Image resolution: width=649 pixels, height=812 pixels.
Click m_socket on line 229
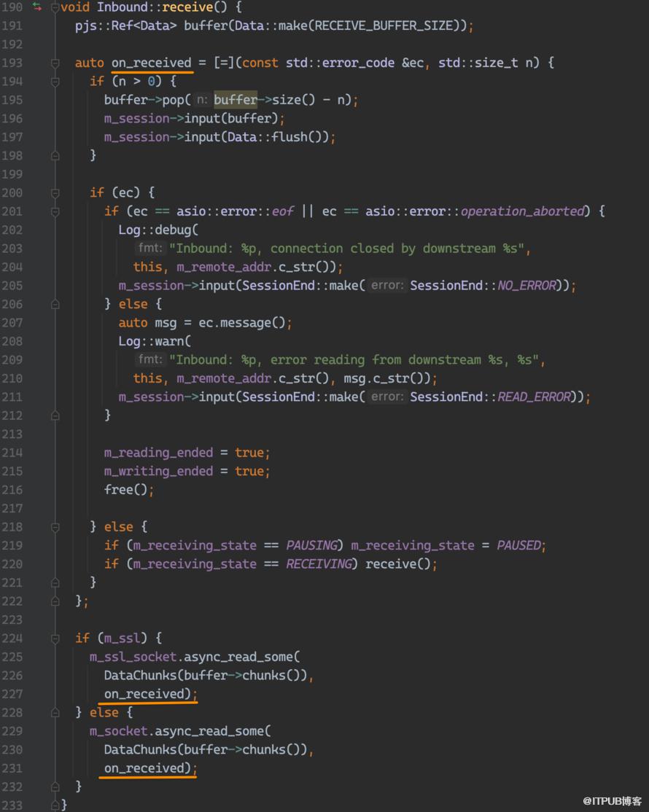(x=119, y=730)
